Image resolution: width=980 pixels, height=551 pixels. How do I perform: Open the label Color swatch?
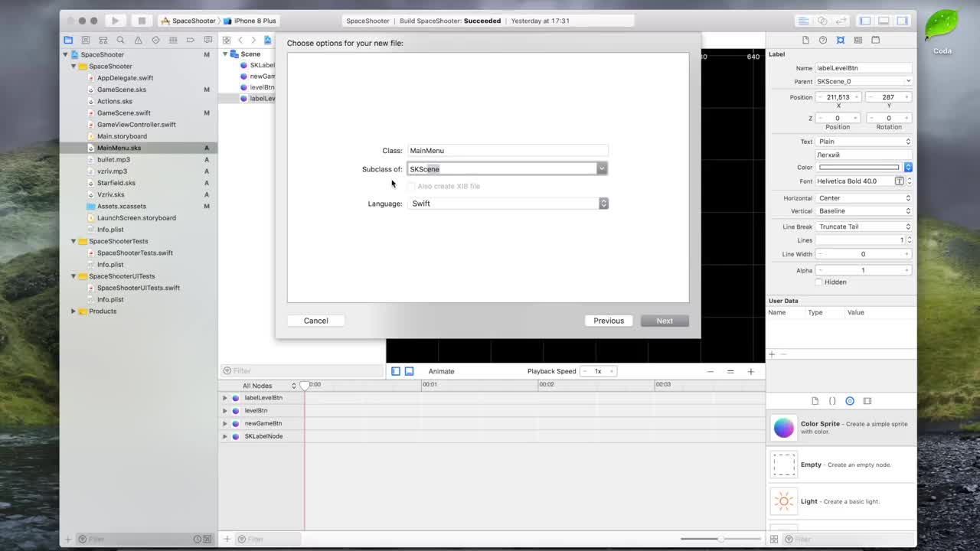[x=859, y=168]
